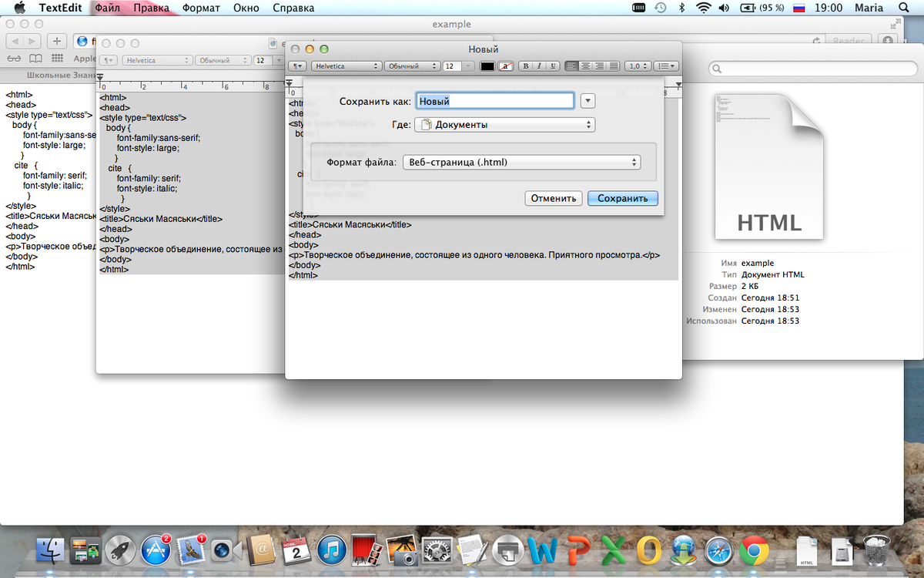Click the Сохранить как filename field
924x578 pixels.
[x=495, y=101]
